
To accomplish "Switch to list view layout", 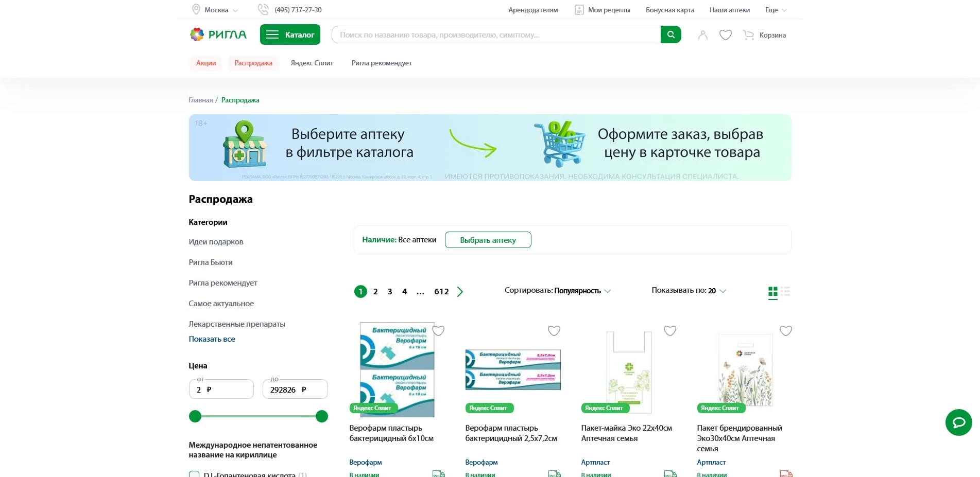I will [x=785, y=292].
